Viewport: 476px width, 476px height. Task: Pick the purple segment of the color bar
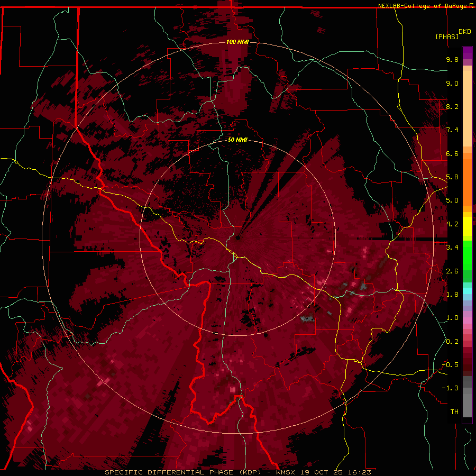(467, 53)
